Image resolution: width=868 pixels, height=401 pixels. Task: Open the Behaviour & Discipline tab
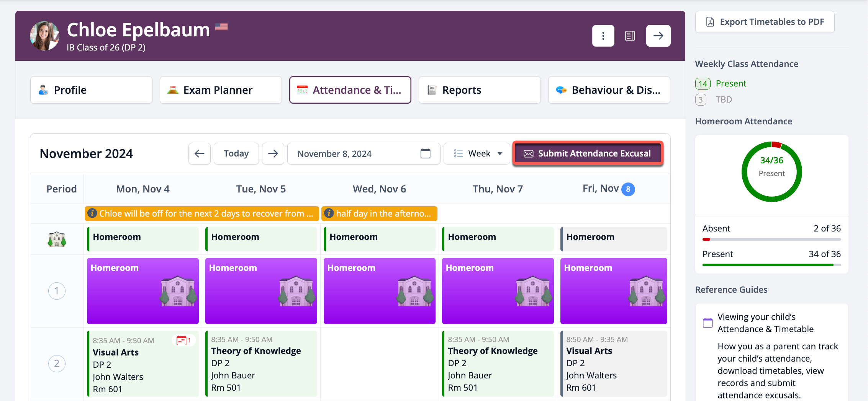pyautogui.click(x=609, y=90)
